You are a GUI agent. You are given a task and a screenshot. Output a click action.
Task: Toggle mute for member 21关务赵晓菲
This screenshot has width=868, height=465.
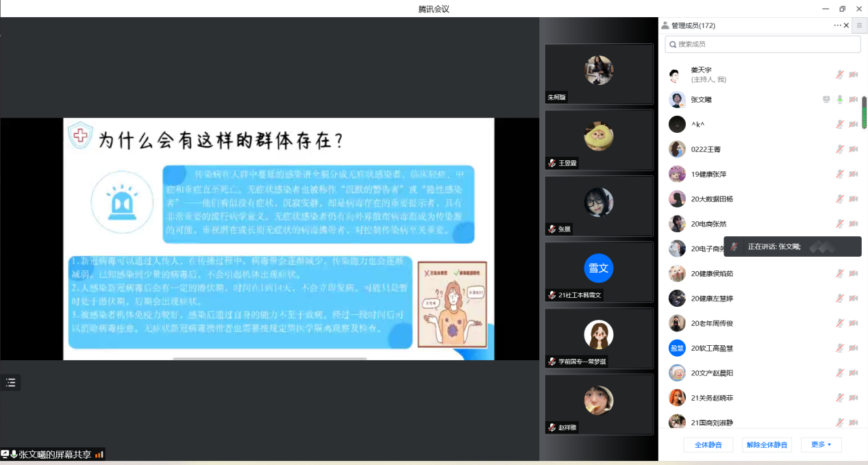(840, 398)
